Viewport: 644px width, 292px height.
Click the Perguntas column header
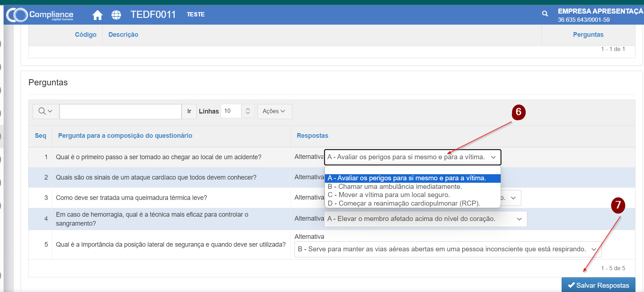click(588, 35)
